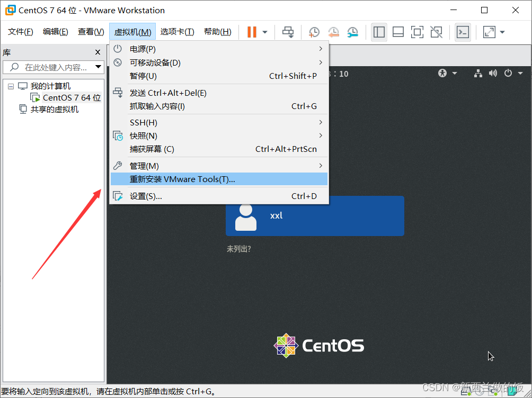Expand the SSH(H) submenu

[219, 122]
